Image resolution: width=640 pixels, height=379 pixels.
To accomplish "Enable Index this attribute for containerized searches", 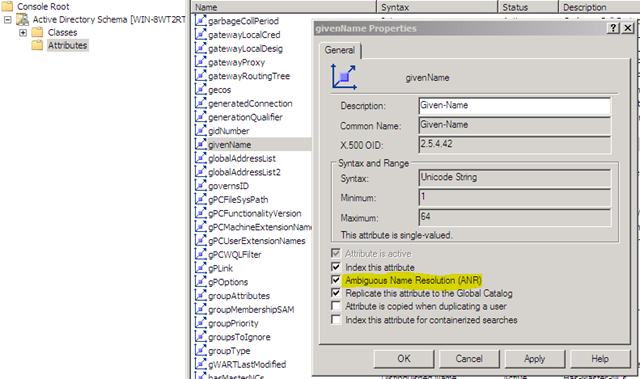I will point(336,319).
